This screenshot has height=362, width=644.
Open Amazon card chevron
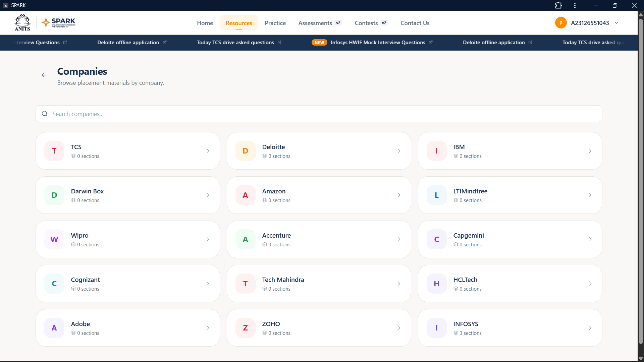click(x=399, y=195)
